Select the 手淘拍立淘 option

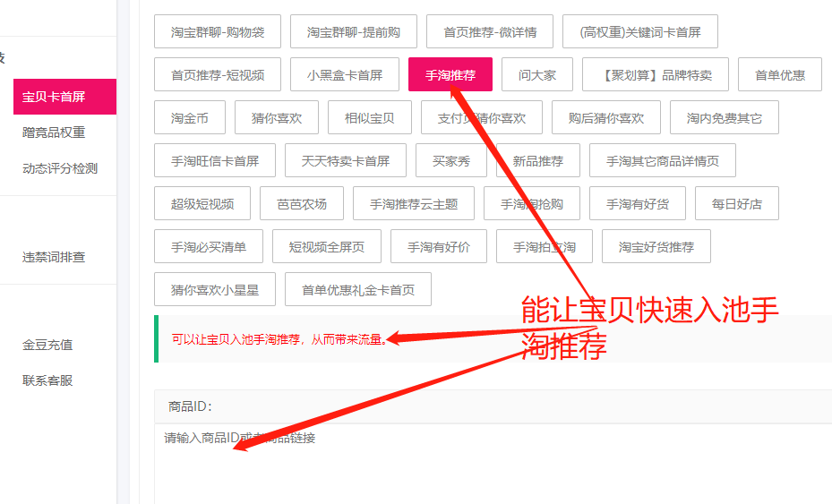click(545, 247)
